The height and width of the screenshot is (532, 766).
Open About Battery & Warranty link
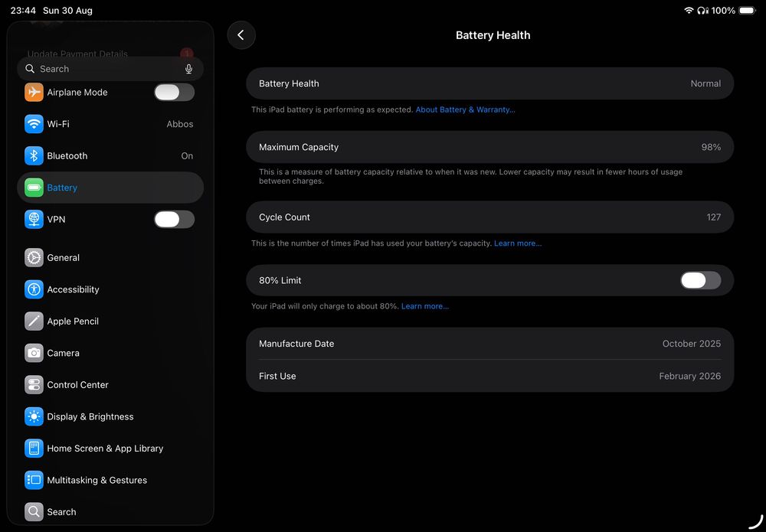point(465,109)
